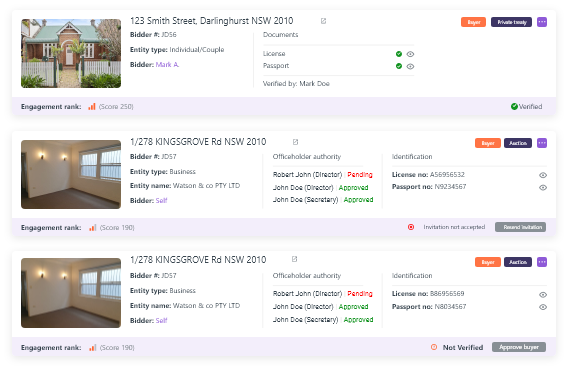Click engagement rank bars icon with Score 250
The width and height of the screenshot is (568, 370).
(x=92, y=107)
